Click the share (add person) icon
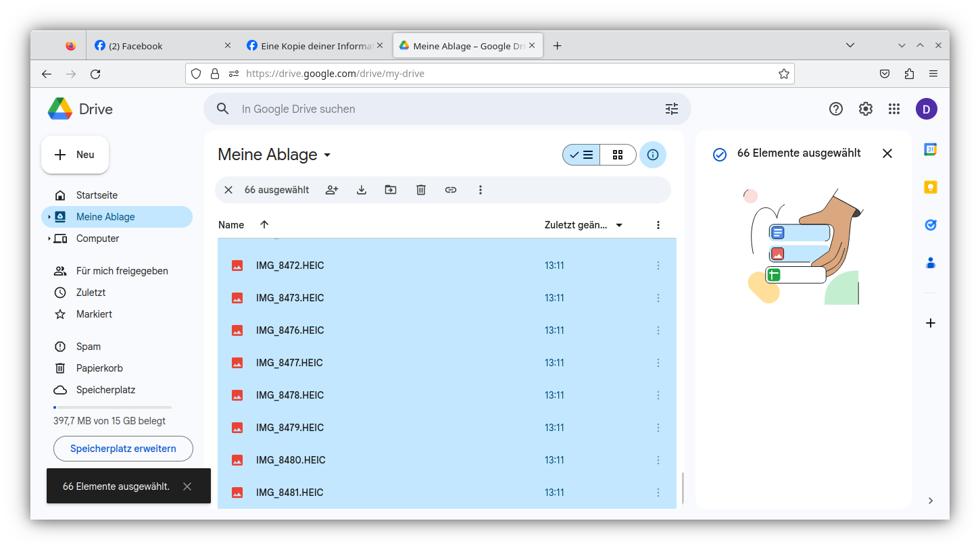The height and width of the screenshot is (550, 980). [331, 190]
